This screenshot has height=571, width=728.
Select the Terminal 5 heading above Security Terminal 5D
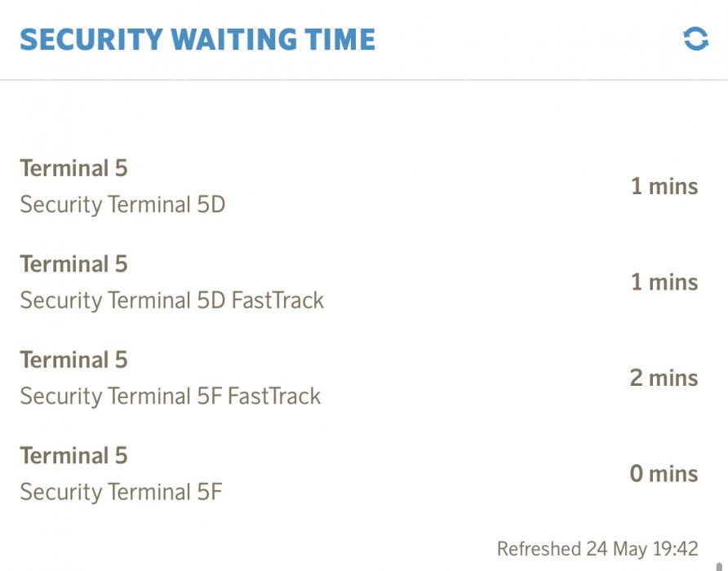(73, 169)
